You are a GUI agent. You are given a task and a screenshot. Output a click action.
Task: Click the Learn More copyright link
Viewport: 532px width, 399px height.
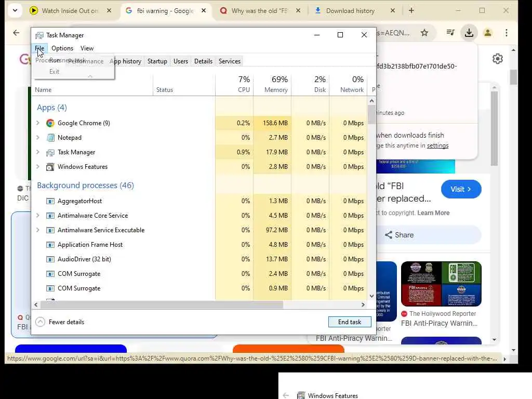point(433,213)
